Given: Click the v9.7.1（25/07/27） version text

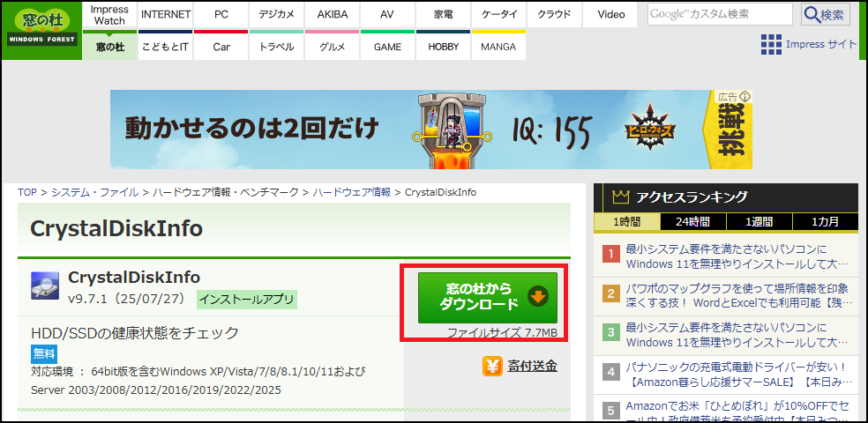Looking at the screenshot, I should point(129,299).
